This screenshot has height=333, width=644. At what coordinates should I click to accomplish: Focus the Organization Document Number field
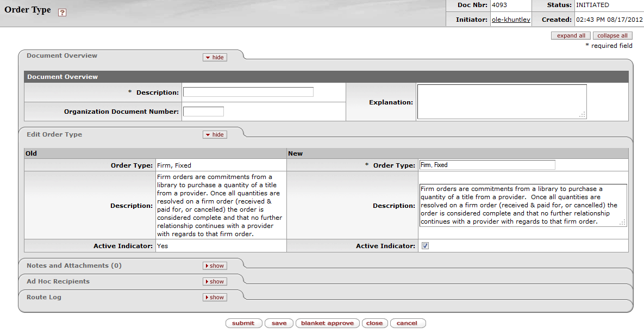coord(203,112)
